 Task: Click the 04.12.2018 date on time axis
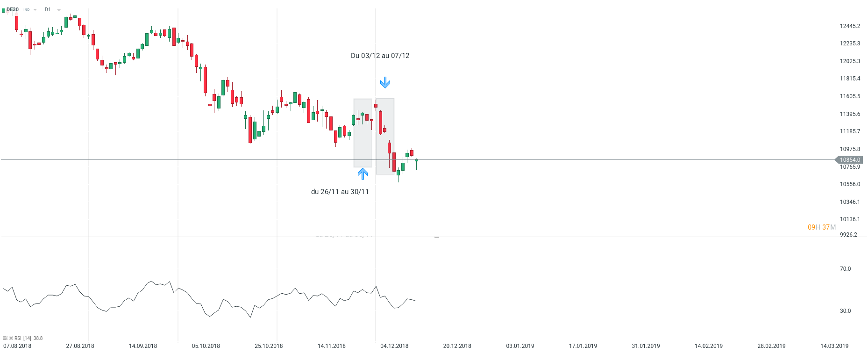click(394, 346)
